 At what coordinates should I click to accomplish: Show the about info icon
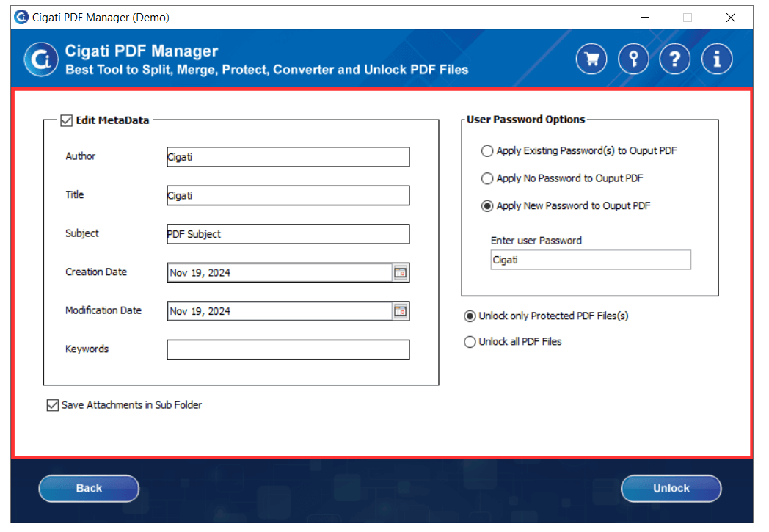click(x=716, y=59)
